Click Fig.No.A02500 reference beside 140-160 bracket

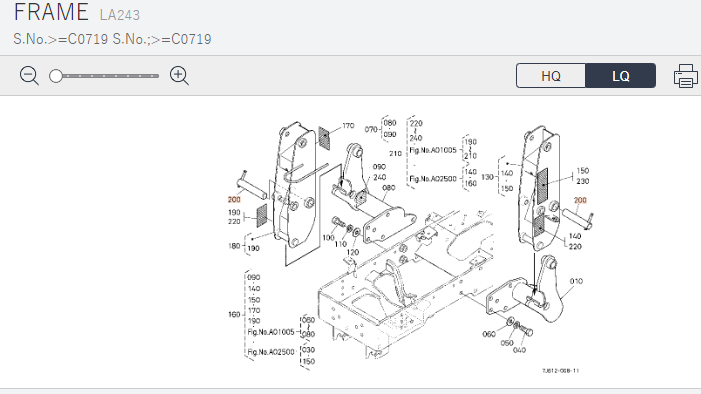tap(433, 178)
